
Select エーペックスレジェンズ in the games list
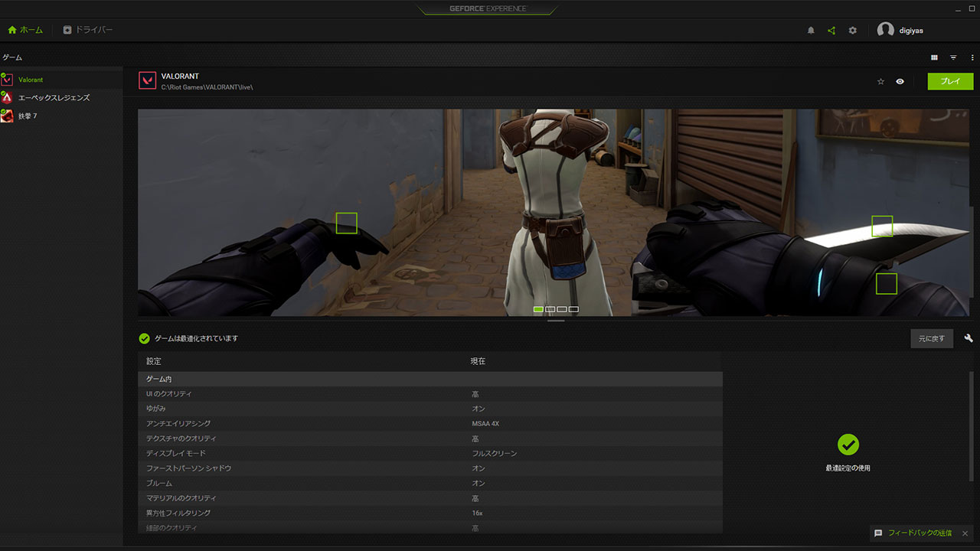61,98
